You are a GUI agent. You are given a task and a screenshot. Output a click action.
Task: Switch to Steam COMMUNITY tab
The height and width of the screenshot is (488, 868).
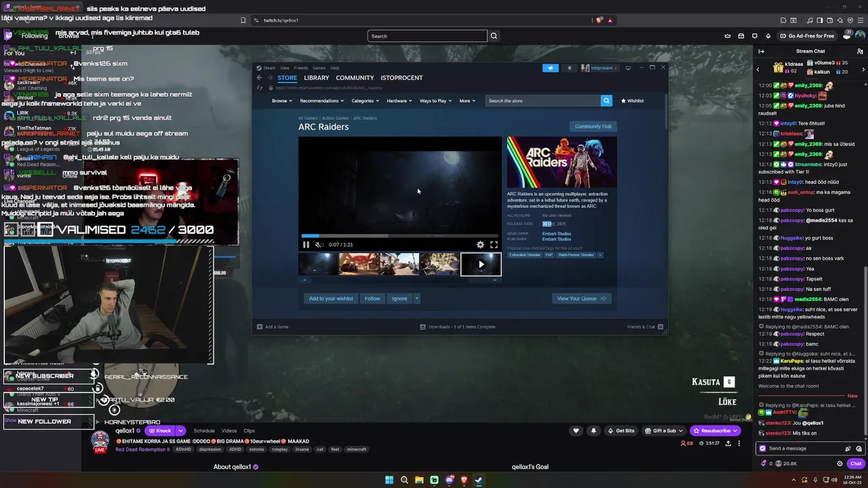point(355,78)
